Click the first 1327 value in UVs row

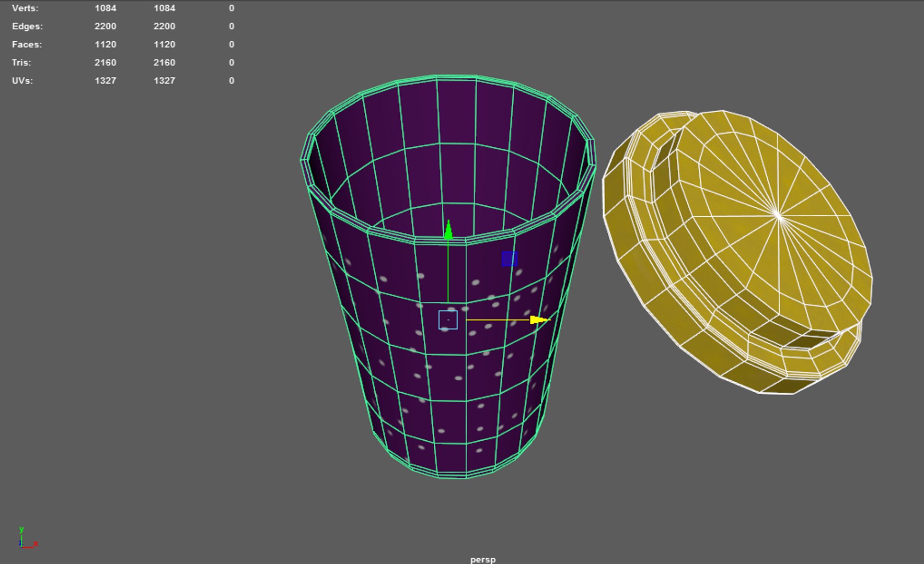[105, 80]
